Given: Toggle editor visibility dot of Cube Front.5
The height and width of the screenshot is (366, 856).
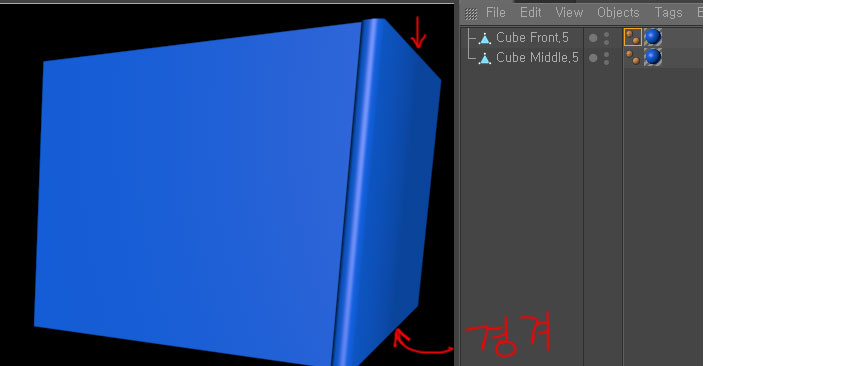Looking at the screenshot, I should 607,34.
